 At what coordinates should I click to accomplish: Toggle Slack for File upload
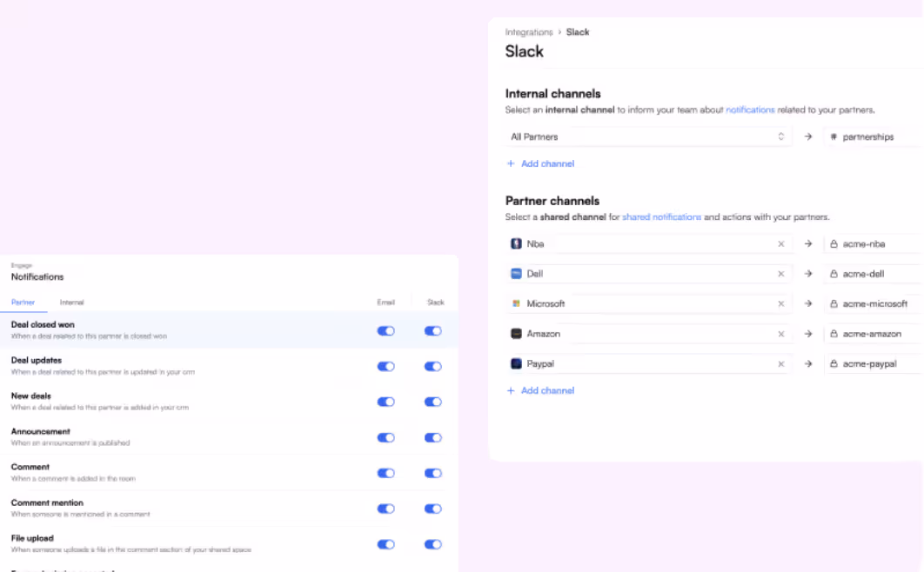(x=433, y=544)
